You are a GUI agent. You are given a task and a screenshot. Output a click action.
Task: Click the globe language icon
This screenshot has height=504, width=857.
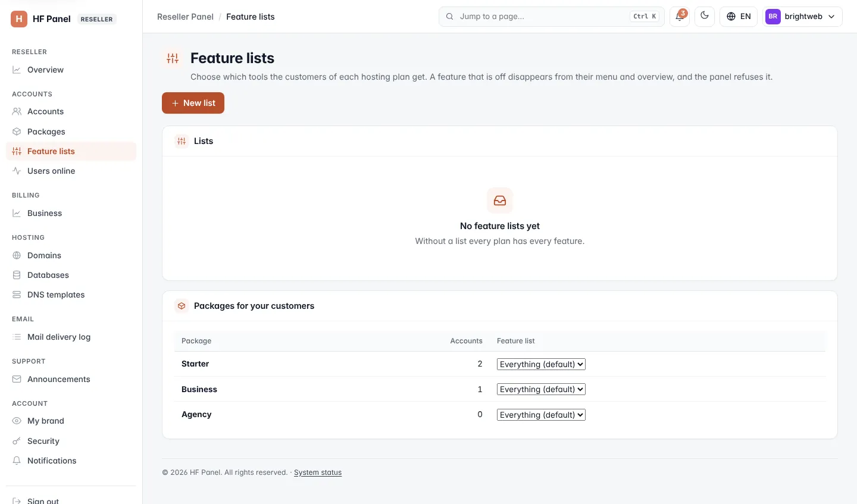(731, 17)
